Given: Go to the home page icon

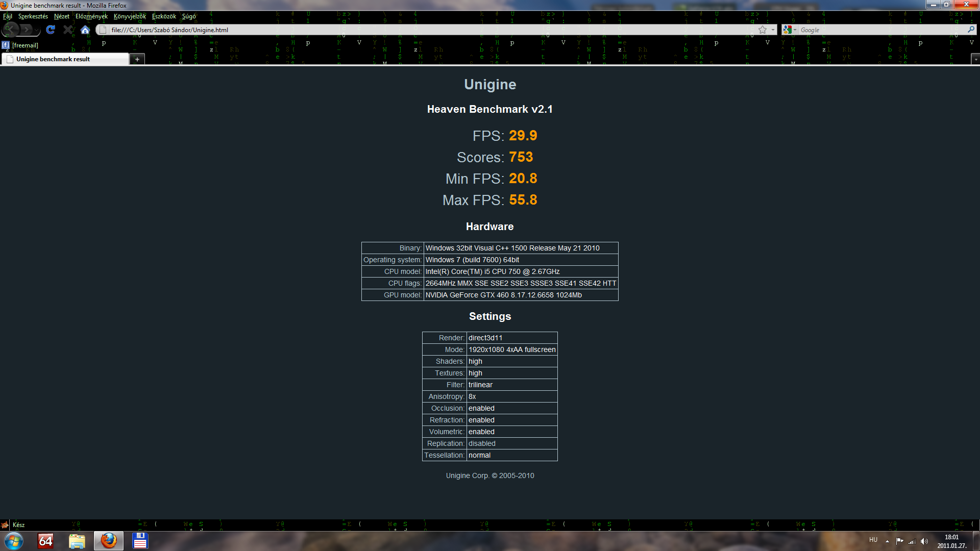Looking at the screenshot, I should tap(85, 30).
